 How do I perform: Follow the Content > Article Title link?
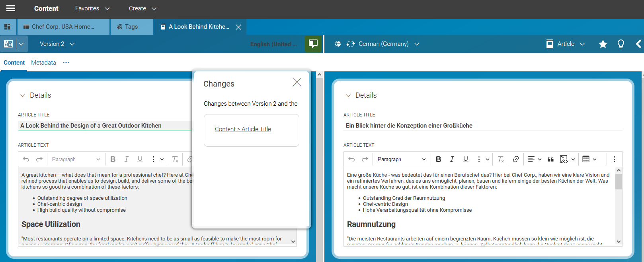tap(243, 129)
